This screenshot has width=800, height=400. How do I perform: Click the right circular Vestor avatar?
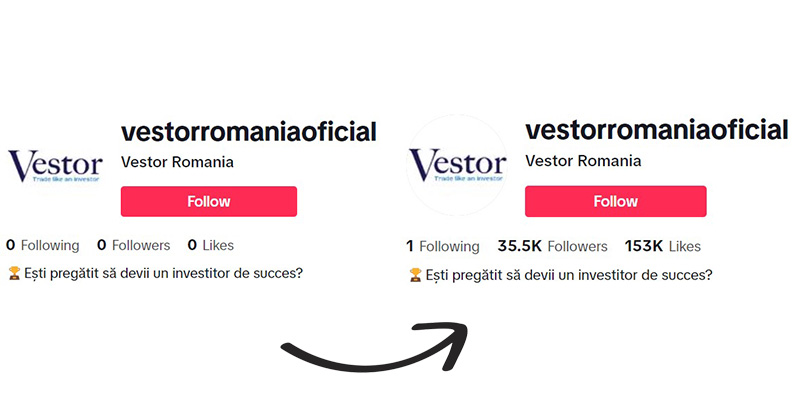[457, 165]
